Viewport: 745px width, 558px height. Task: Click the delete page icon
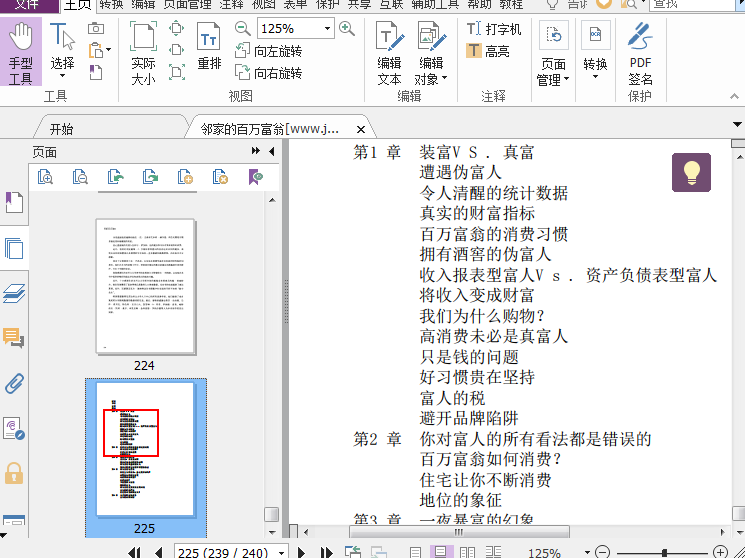220,176
